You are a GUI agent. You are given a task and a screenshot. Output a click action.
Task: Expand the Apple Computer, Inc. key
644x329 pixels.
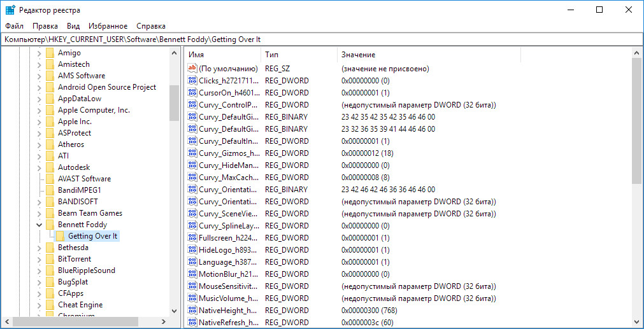(x=39, y=110)
